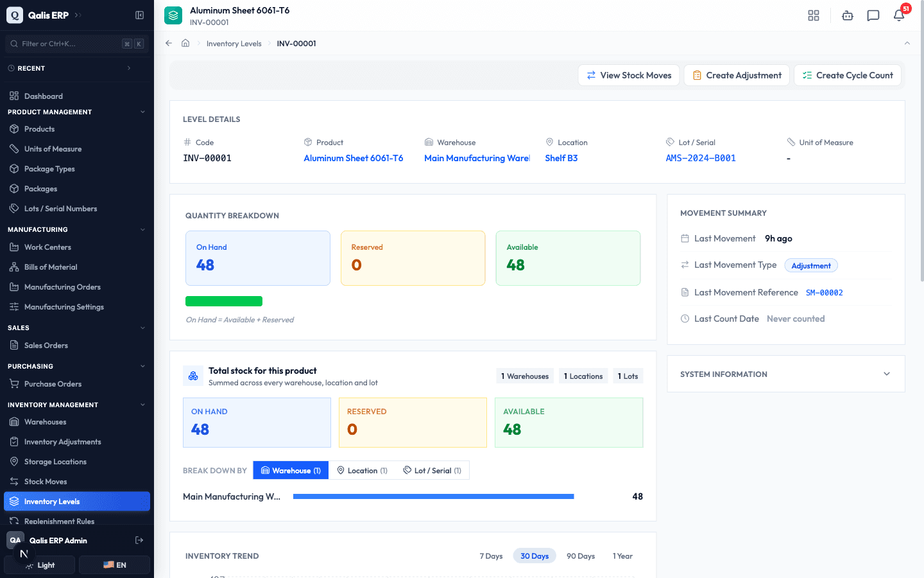Break down by Location tab
Viewport: 924px width, 578px height.
(x=363, y=471)
